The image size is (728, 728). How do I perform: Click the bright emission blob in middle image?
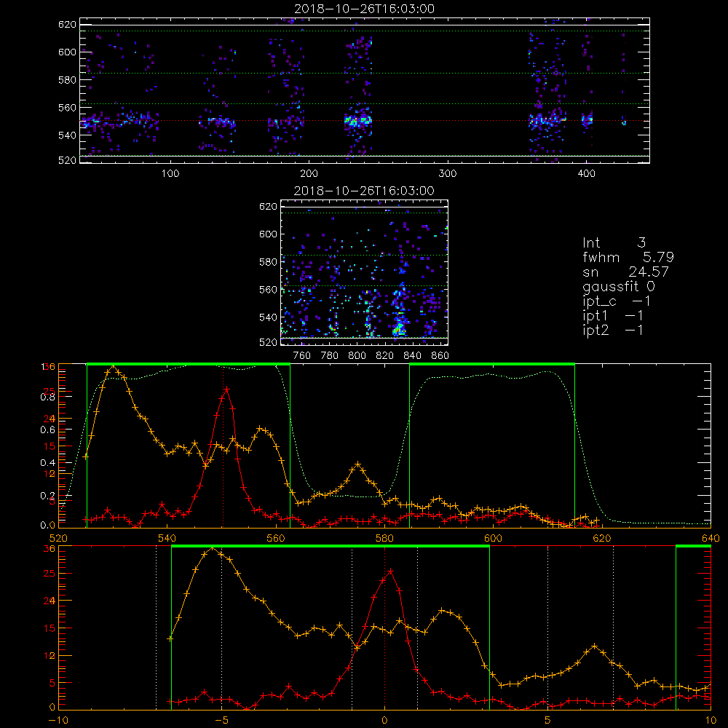click(399, 329)
